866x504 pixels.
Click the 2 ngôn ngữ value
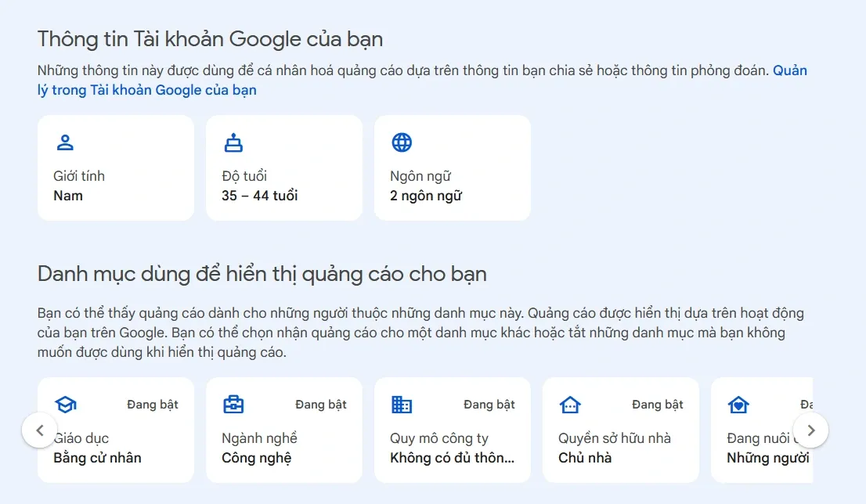click(x=426, y=196)
